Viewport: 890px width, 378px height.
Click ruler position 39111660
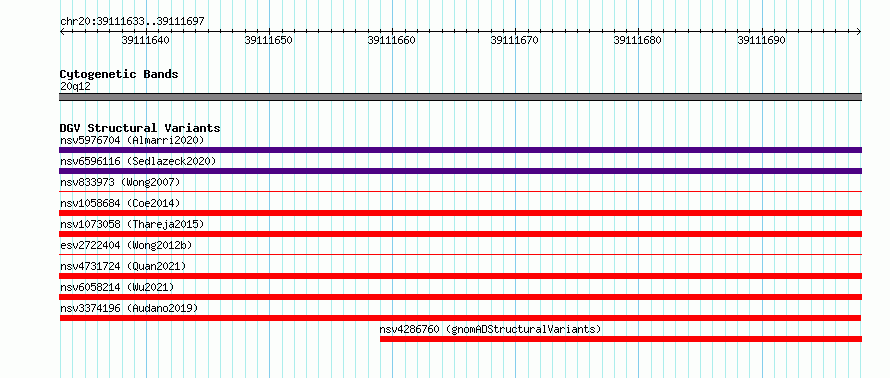pyautogui.click(x=392, y=40)
